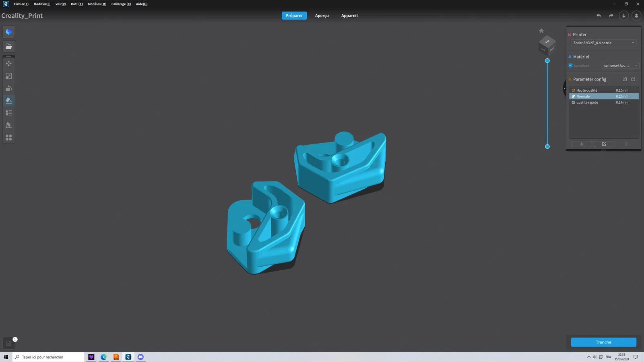Viewport: 644px width, 362px height.
Task: Open the Windows Start menu
Action: click(x=6, y=357)
